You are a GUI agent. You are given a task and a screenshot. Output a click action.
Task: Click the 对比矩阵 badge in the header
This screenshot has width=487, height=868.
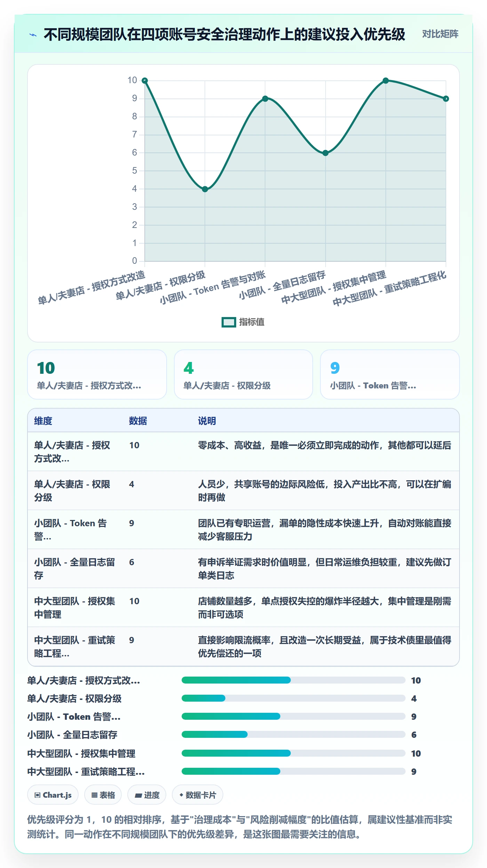440,34
